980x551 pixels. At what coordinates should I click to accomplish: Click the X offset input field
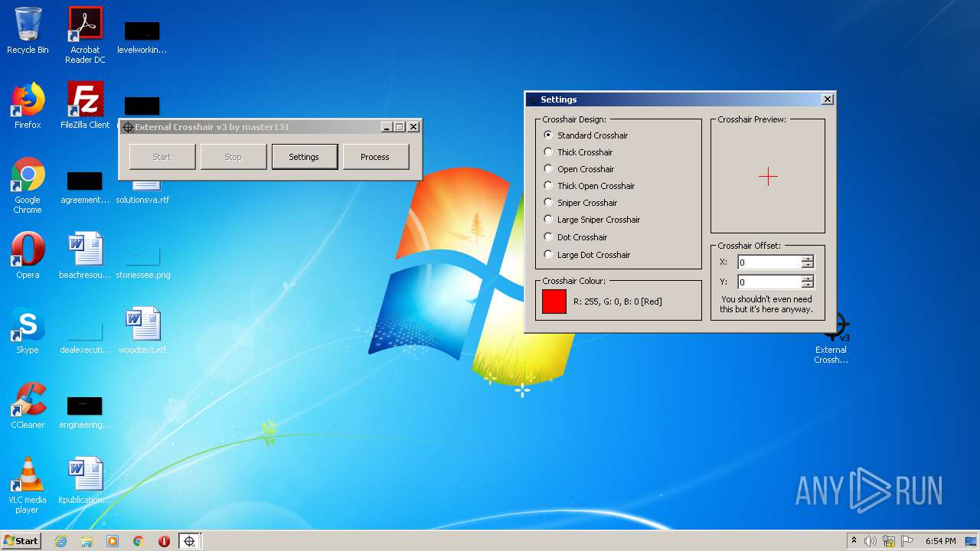tap(769, 262)
